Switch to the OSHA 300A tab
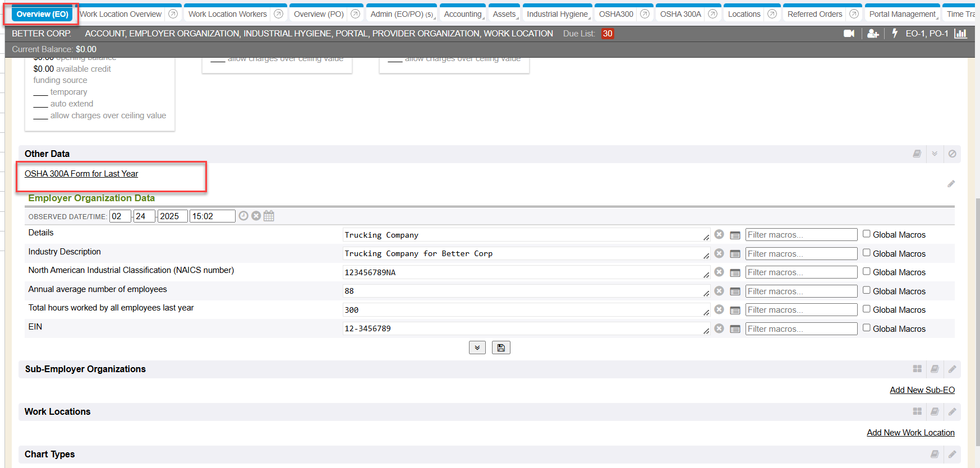The height and width of the screenshot is (468, 980). 680,14
